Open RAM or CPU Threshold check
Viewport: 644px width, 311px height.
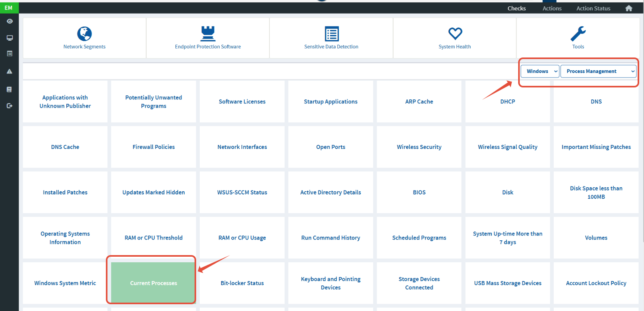point(153,238)
